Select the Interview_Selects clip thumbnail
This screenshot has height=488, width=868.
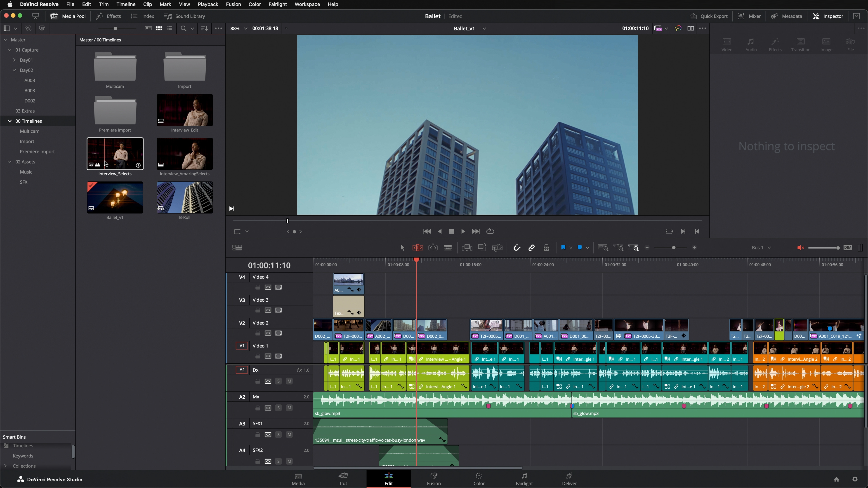[115, 154]
